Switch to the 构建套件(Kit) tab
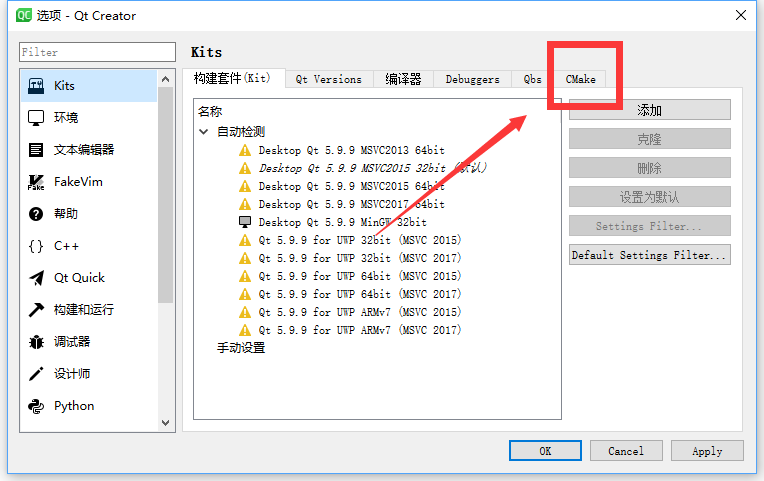 click(233, 78)
